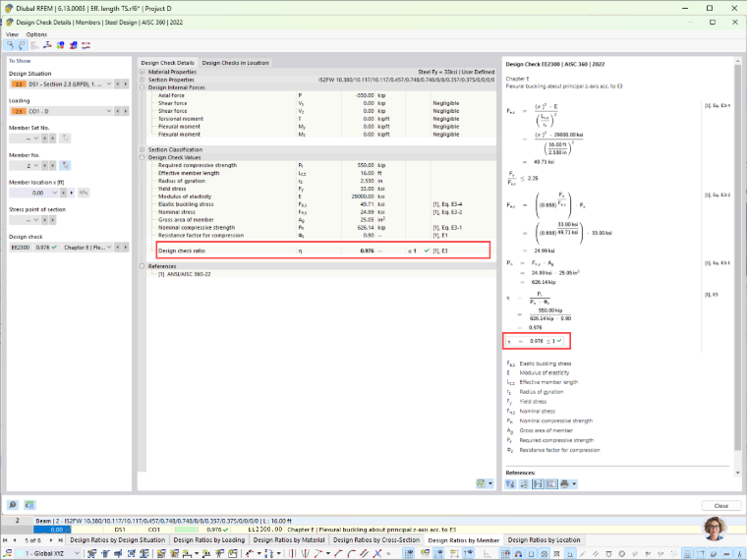Expand the Material Properties row

142,72
